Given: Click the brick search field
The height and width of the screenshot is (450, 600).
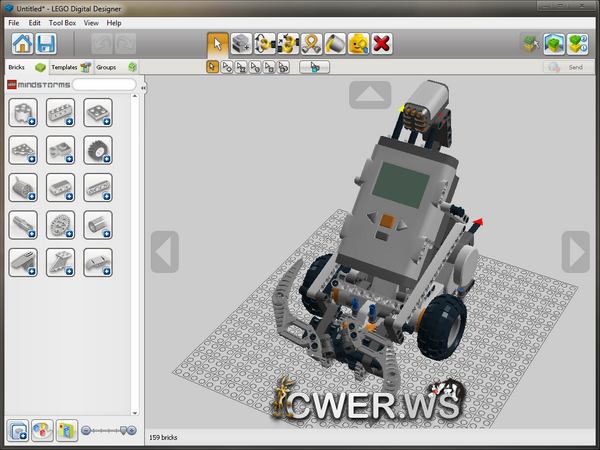Looking at the screenshot, I should [103, 85].
